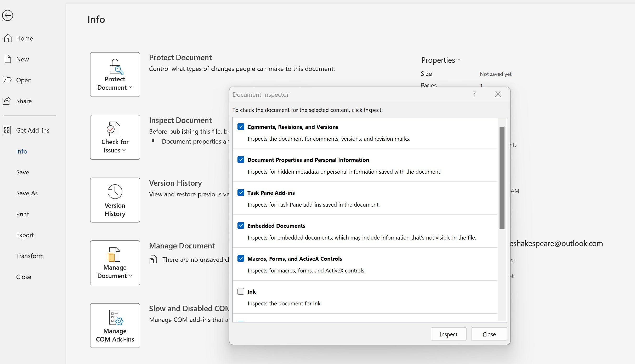Select Save As in sidebar
Image resolution: width=635 pixels, height=364 pixels.
[27, 193]
